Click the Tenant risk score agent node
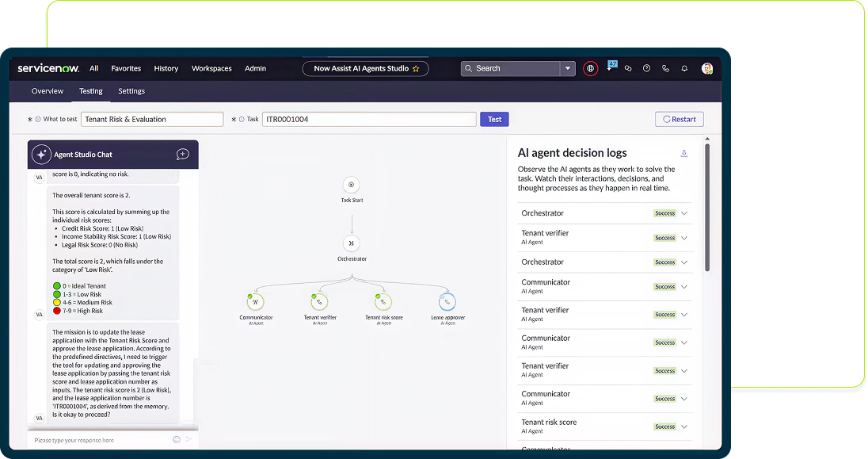The image size is (868, 459). [x=383, y=301]
